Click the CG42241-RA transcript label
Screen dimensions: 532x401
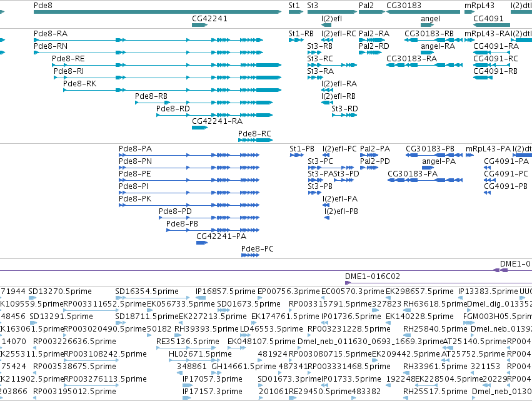pos(217,121)
